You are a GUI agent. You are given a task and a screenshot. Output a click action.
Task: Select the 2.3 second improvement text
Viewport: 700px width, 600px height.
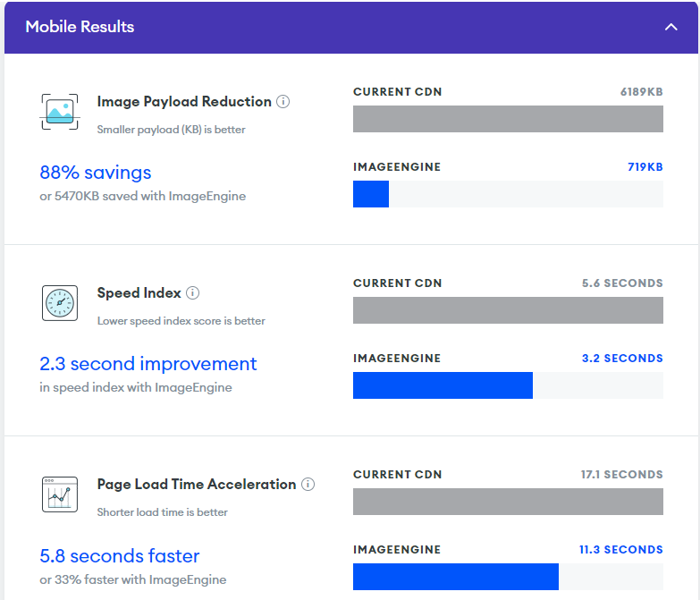[148, 364]
